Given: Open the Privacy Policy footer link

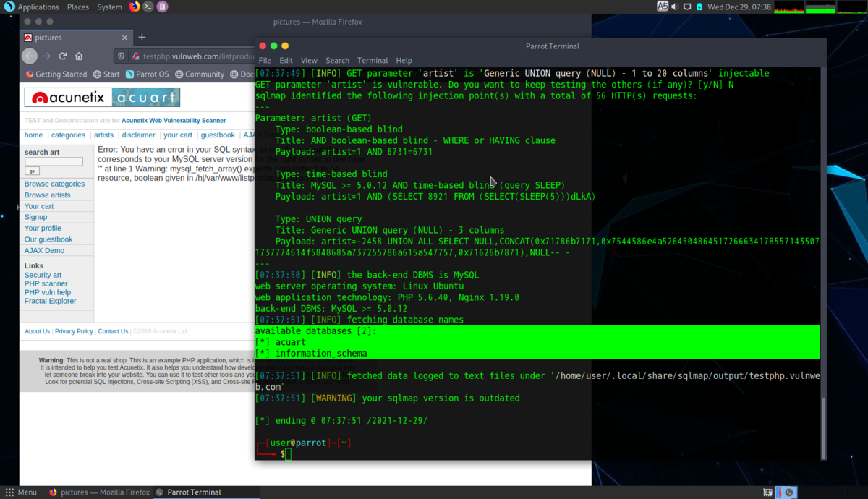Looking at the screenshot, I should (x=74, y=332).
